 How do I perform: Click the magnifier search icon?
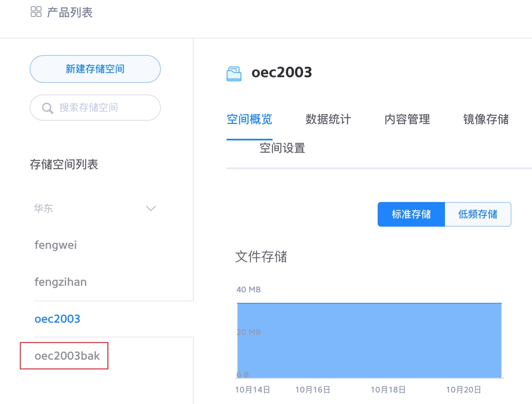click(48, 108)
